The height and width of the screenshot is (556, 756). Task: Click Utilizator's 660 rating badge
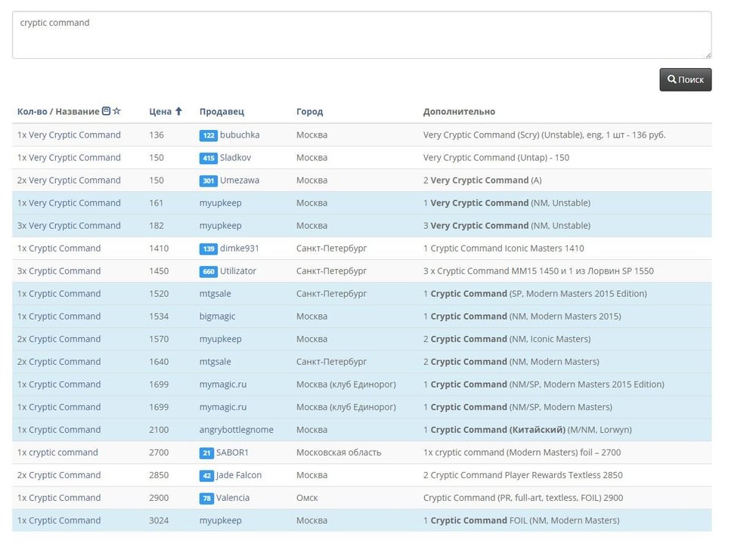pos(208,271)
